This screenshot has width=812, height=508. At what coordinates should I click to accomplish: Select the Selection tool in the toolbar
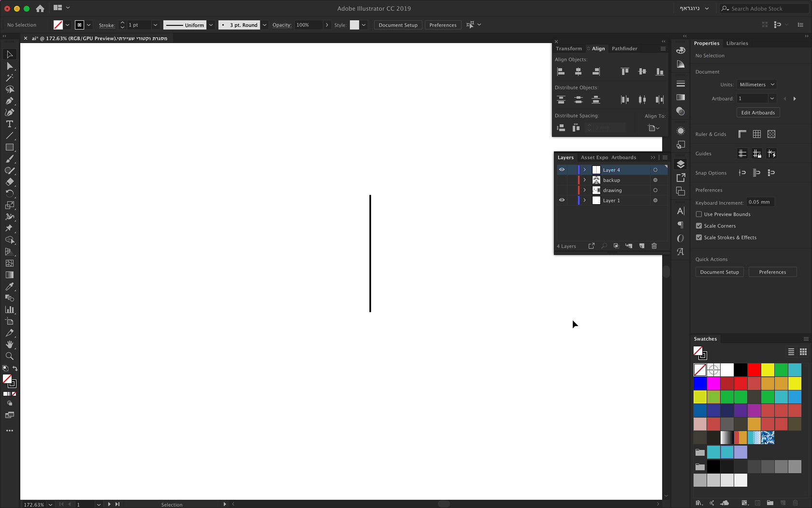10,55
